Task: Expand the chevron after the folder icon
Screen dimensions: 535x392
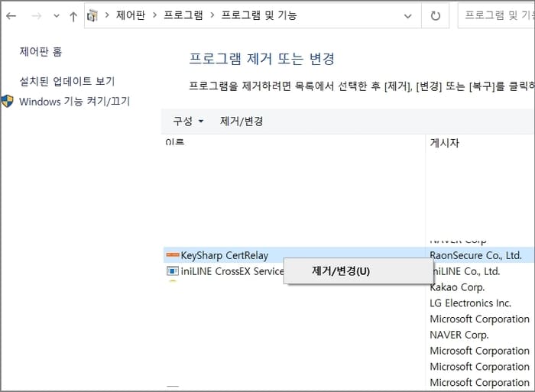Action: (107, 15)
